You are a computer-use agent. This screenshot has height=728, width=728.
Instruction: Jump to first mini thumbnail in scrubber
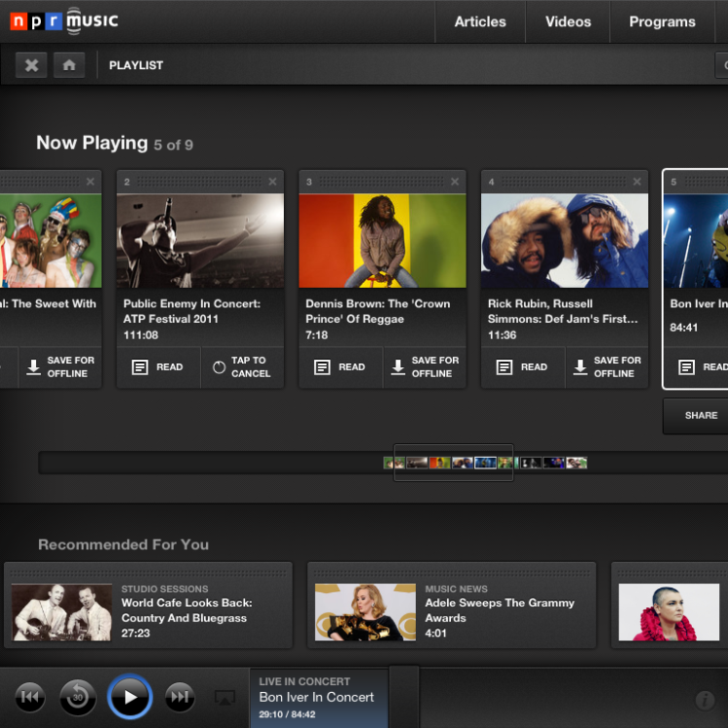coord(395,463)
